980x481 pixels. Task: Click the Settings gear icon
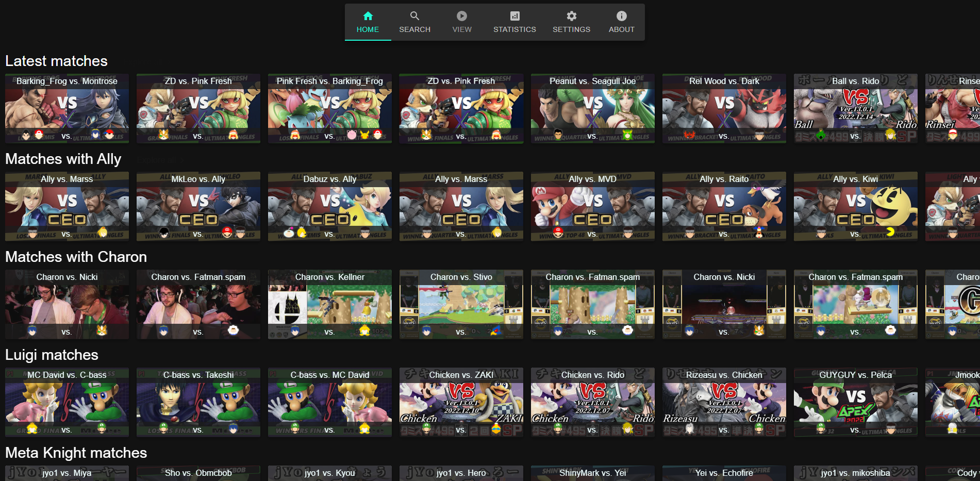pyautogui.click(x=571, y=16)
